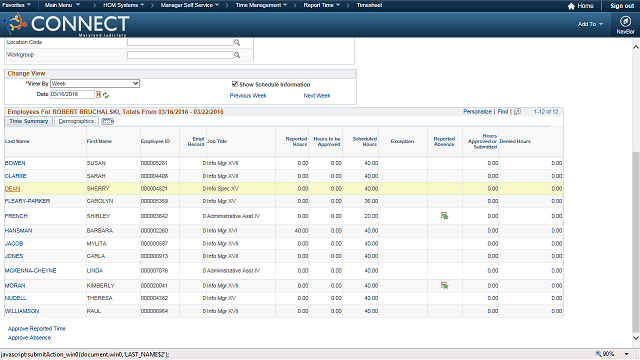Click the green refresh icon beside Date

click(106, 95)
